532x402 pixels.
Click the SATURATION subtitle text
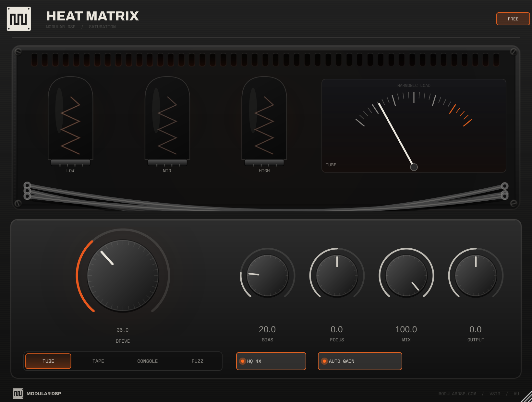pos(102,27)
